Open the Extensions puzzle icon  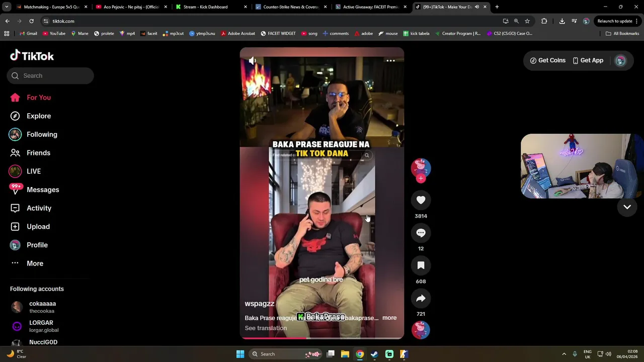pyautogui.click(x=544, y=21)
